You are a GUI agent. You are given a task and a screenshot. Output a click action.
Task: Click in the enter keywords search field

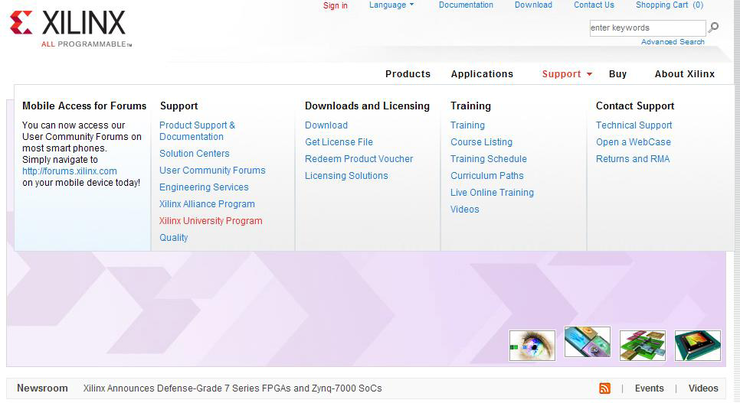click(x=646, y=28)
